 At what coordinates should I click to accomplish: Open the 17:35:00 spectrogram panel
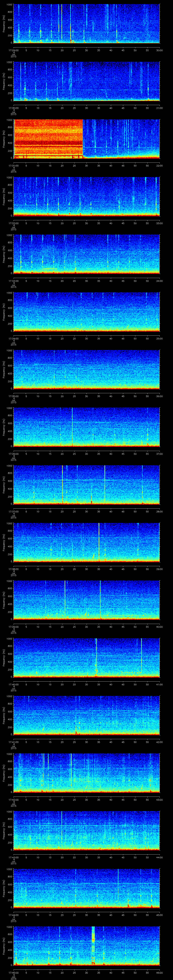(x=87, y=369)
